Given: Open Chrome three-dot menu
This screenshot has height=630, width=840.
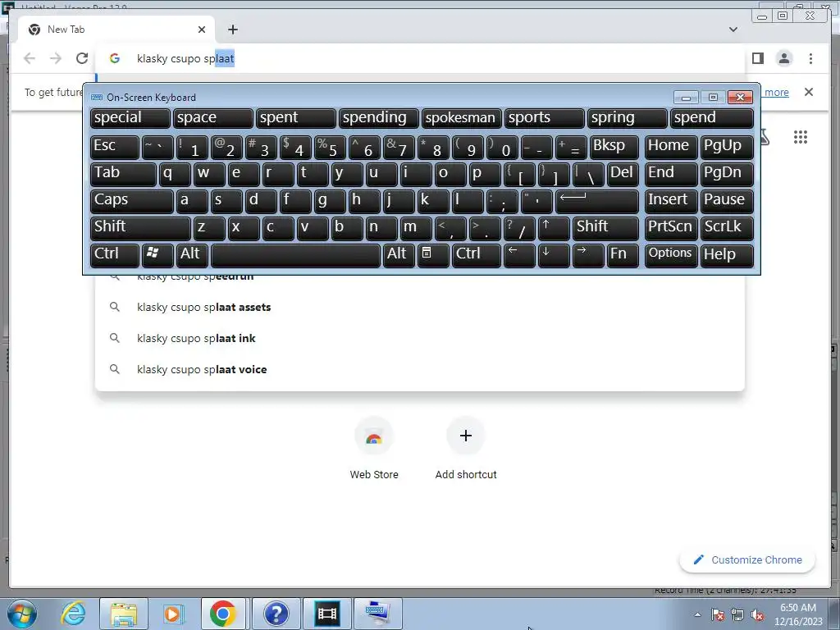Looking at the screenshot, I should pos(810,58).
